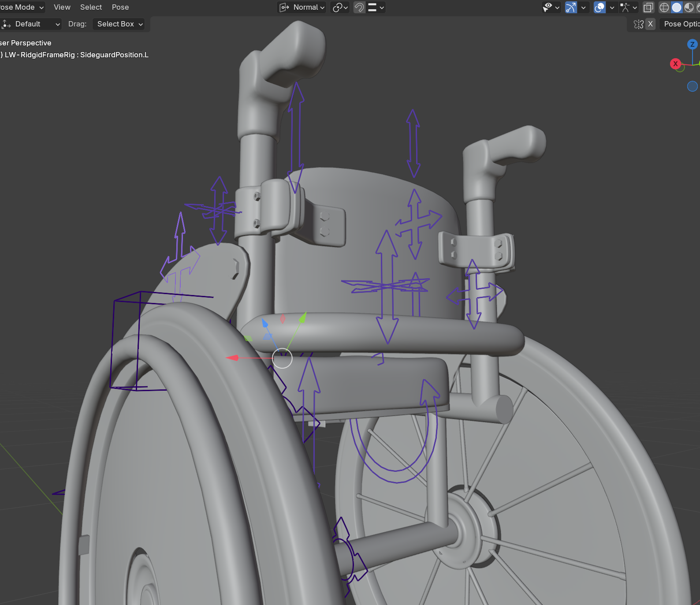Click the Z axis on navigation gizmo
Screen dimensions: 700x605
pyautogui.click(x=692, y=44)
